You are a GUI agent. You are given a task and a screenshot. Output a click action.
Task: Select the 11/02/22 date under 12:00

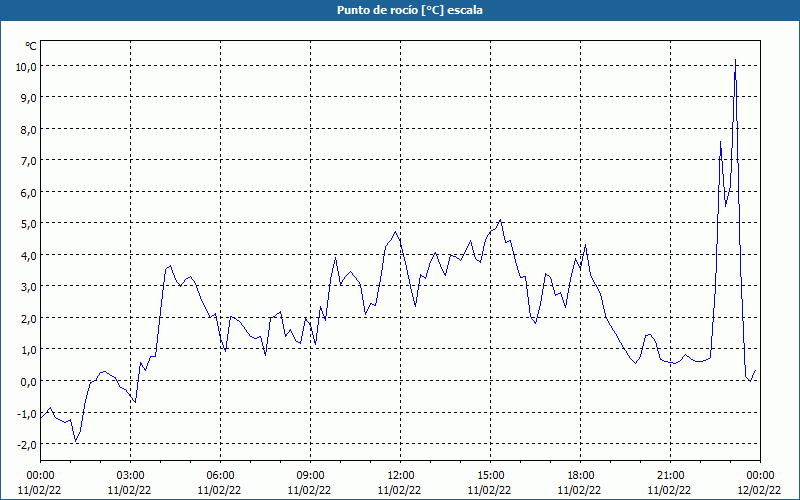[399, 490]
